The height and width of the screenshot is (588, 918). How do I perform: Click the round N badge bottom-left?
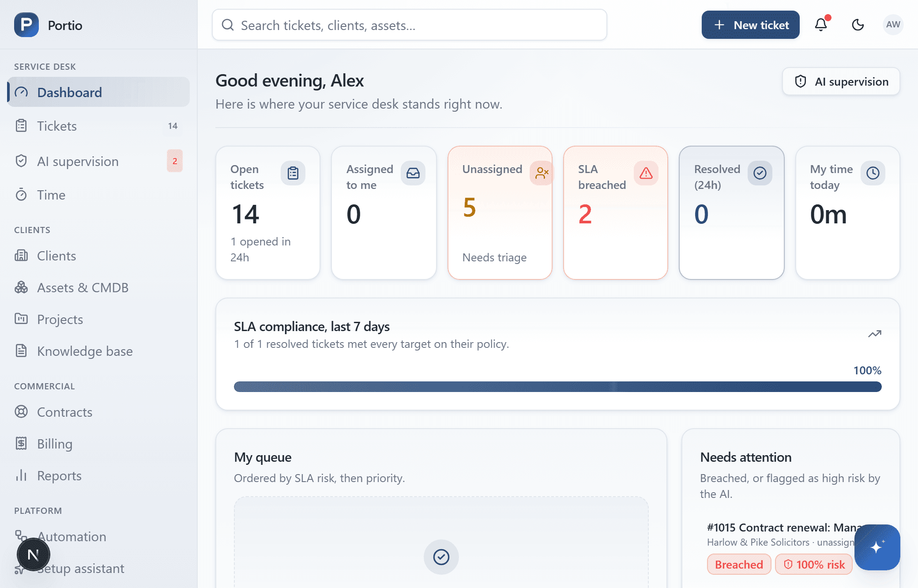[33, 554]
